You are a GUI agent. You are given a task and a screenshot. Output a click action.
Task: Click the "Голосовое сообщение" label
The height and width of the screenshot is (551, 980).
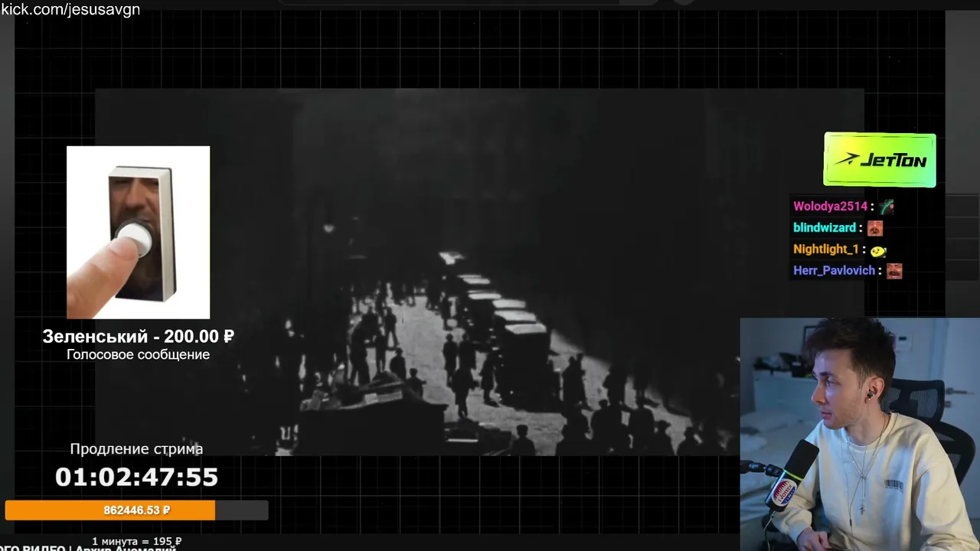138,355
